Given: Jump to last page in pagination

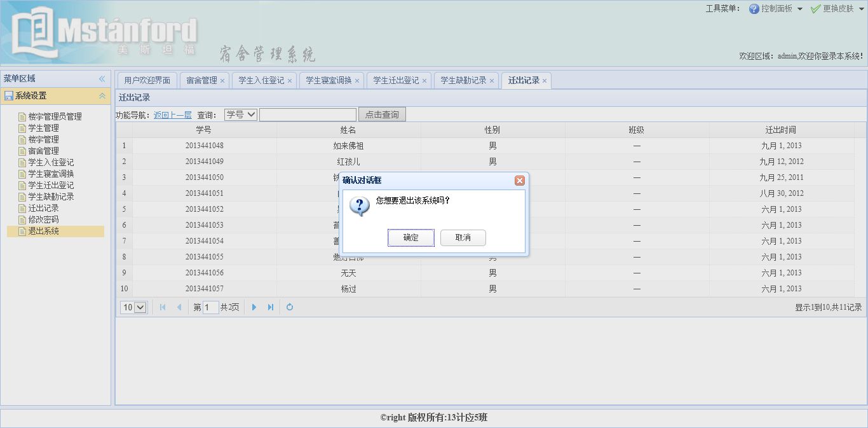Looking at the screenshot, I should (x=271, y=307).
